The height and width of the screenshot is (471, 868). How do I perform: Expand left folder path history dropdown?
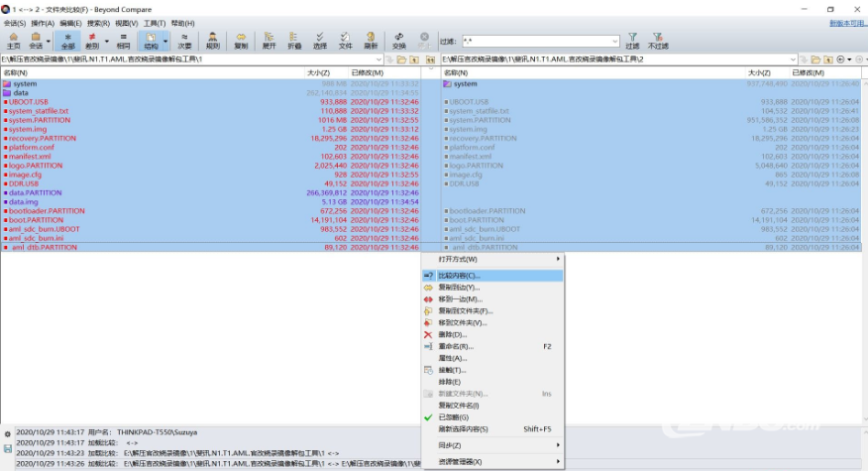379,59
